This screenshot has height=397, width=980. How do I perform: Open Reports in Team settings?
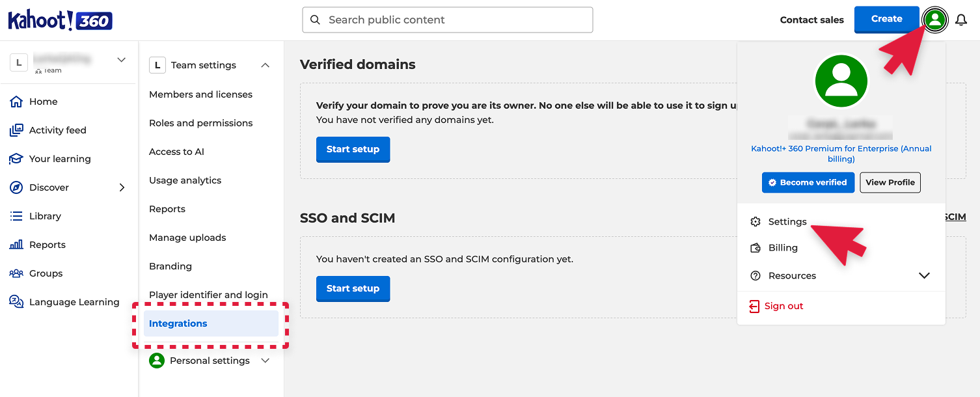coord(167,209)
